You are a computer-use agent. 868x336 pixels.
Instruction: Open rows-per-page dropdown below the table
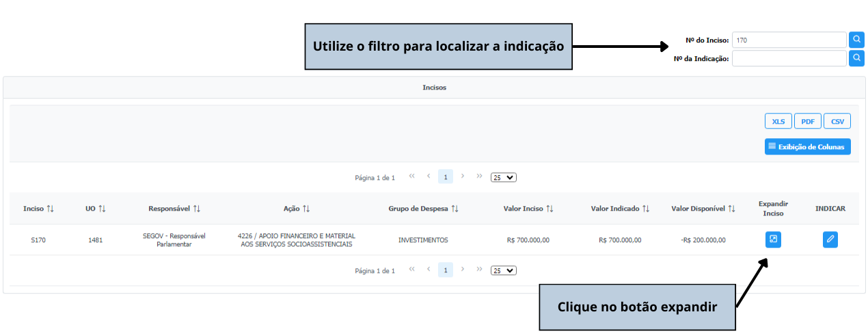click(504, 270)
